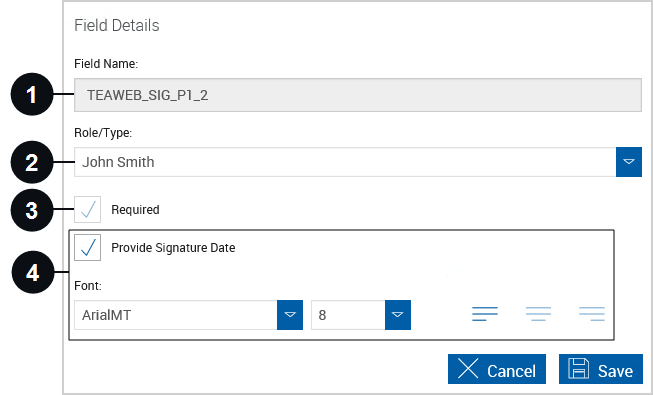The width and height of the screenshot is (653, 395).
Task: Open the font size 8 dropdown arrow
Action: [398, 315]
